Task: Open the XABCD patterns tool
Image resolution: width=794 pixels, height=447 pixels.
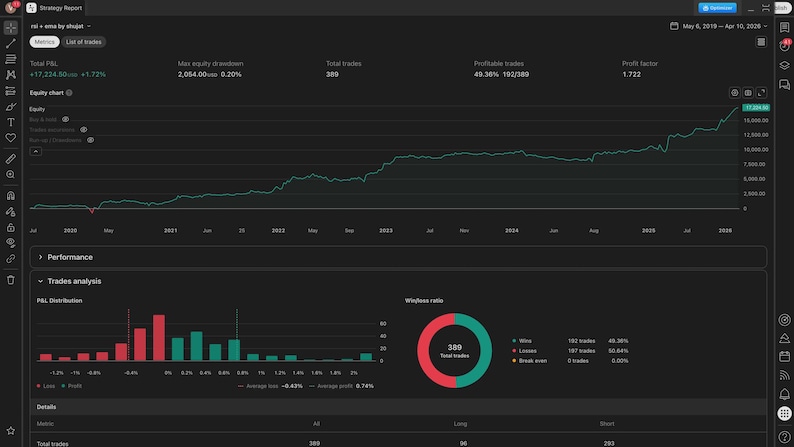Action: [11, 75]
